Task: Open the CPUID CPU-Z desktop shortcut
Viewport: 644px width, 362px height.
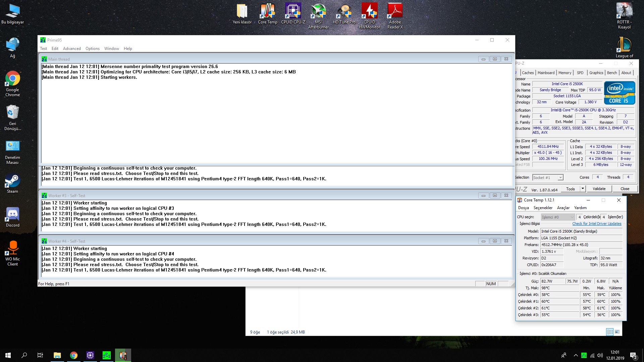Action: (293, 14)
